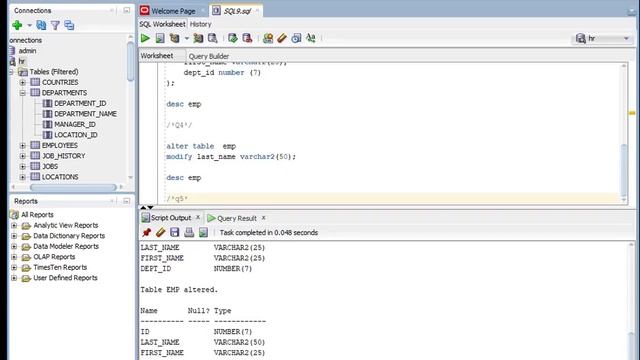Close the Query Result tab
Screen dimensions: 640x360
tap(264, 218)
